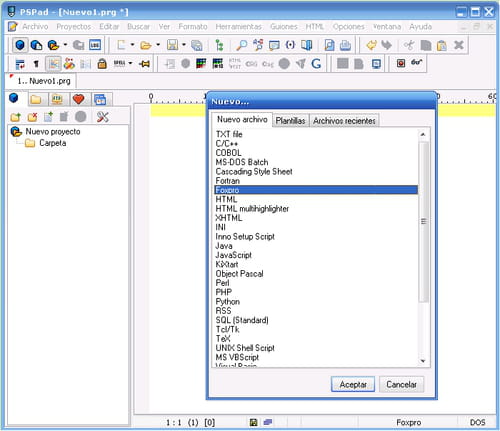This screenshot has height=431, width=500.
Task: Click the project settings tools icon
Action: click(x=103, y=117)
